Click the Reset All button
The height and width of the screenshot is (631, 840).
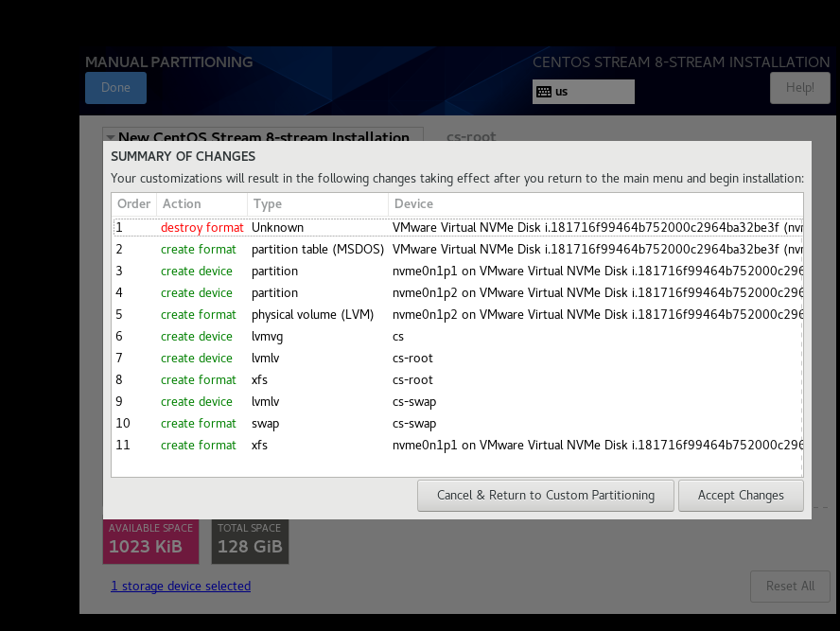coord(790,586)
